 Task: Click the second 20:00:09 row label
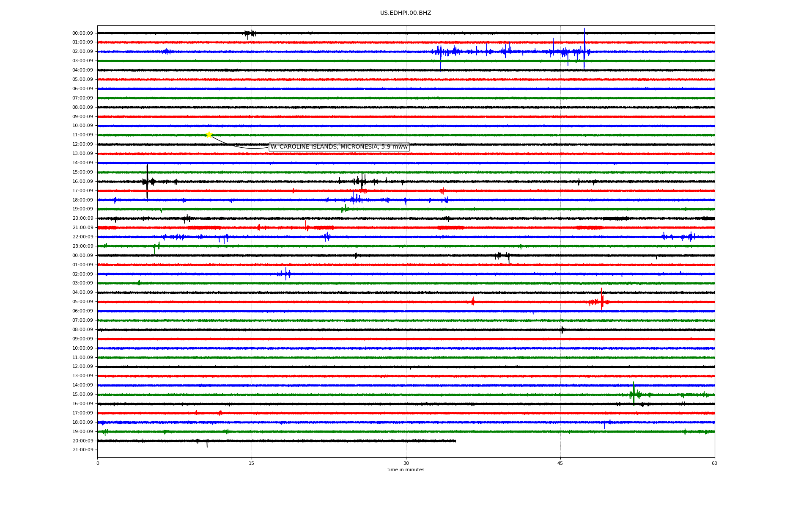pyautogui.click(x=82, y=441)
